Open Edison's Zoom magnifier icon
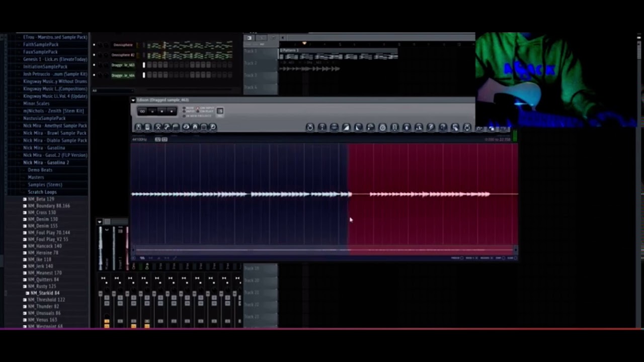 click(212, 127)
